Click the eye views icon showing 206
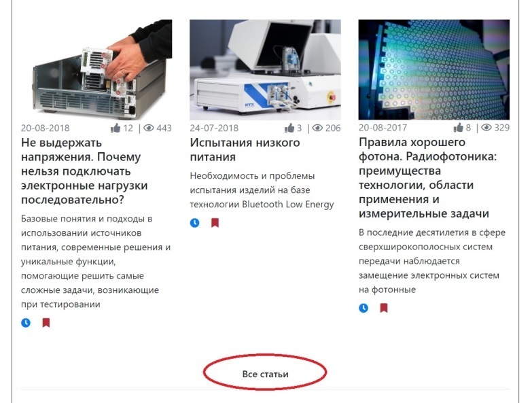The width and height of the screenshot is (532, 403). click(x=317, y=128)
